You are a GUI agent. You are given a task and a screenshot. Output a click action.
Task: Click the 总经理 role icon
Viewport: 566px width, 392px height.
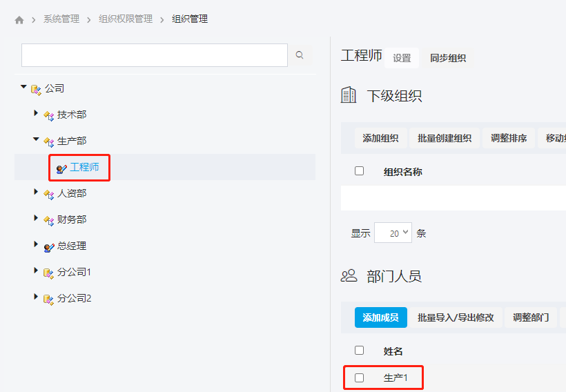click(49, 246)
